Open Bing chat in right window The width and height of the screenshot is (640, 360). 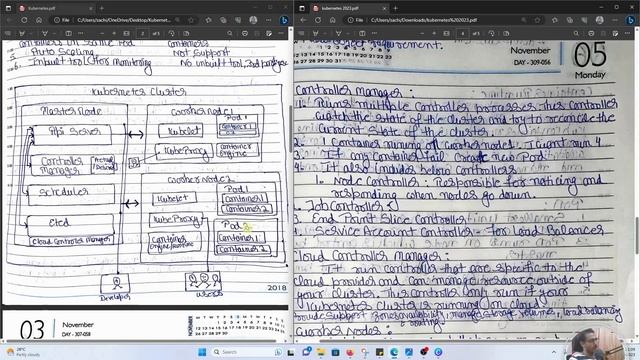(x=631, y=20)
